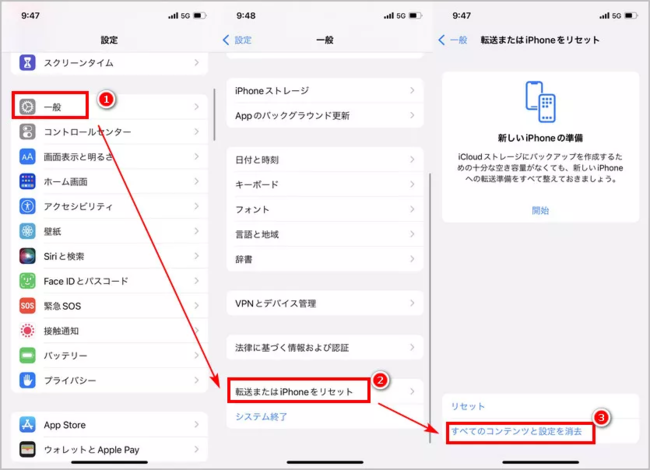The height and width of the screenshot is (471, 650).
Task: Go back to 一般 from reset screen
Action: tap(453, 40)
